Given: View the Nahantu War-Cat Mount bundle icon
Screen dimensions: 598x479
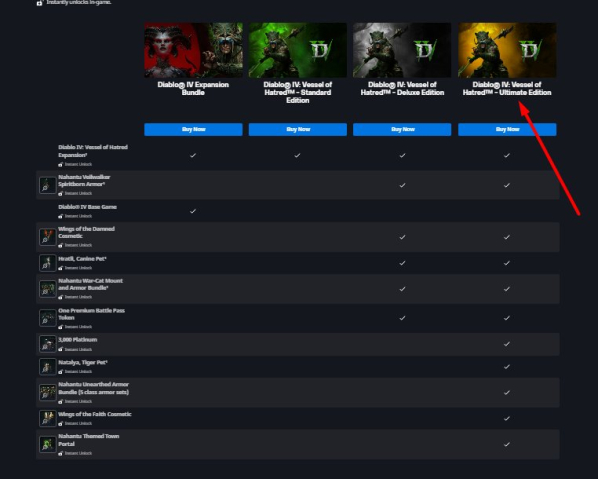Looking at the screenshot, I should (48, 289).
